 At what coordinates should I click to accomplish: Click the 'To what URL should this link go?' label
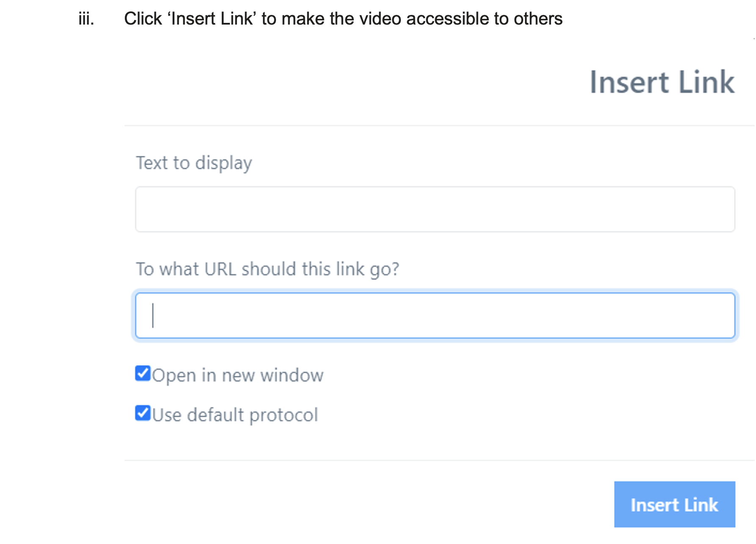(267, 269)
